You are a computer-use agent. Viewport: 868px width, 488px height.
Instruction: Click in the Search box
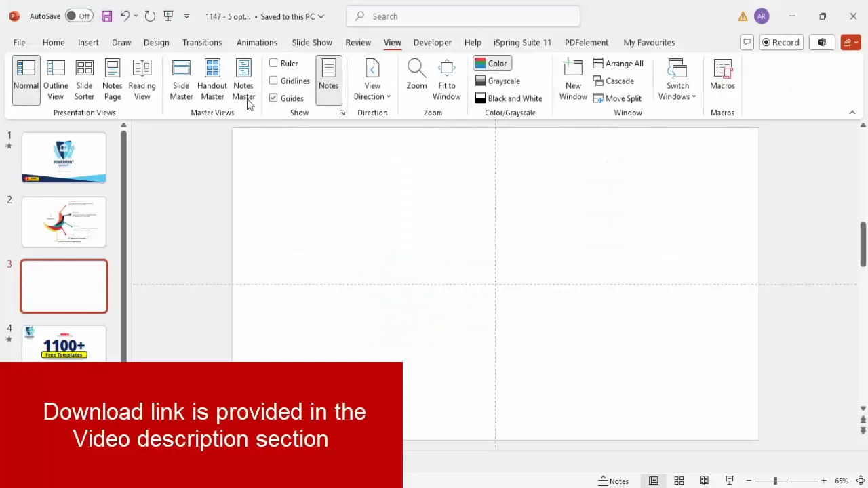pos(463,16)
